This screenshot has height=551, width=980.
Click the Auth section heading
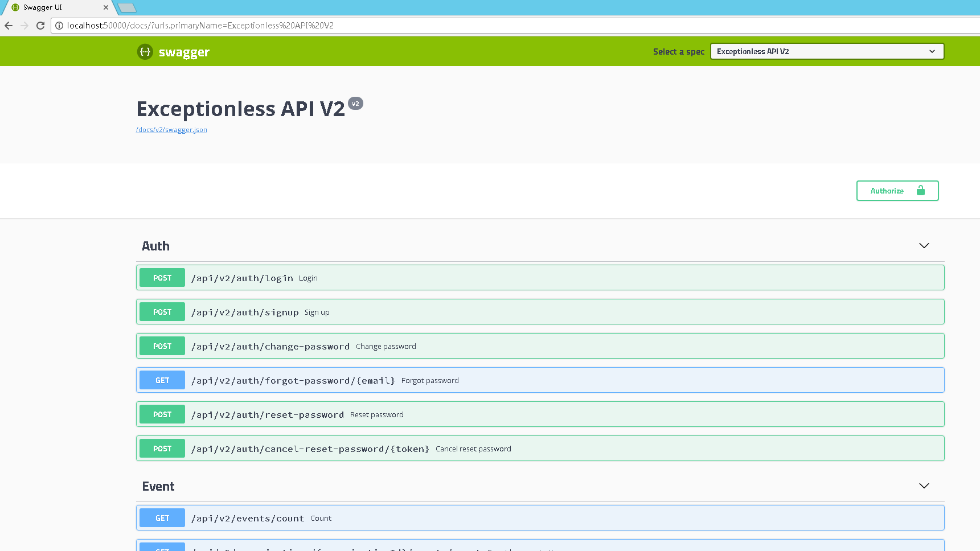155,246
